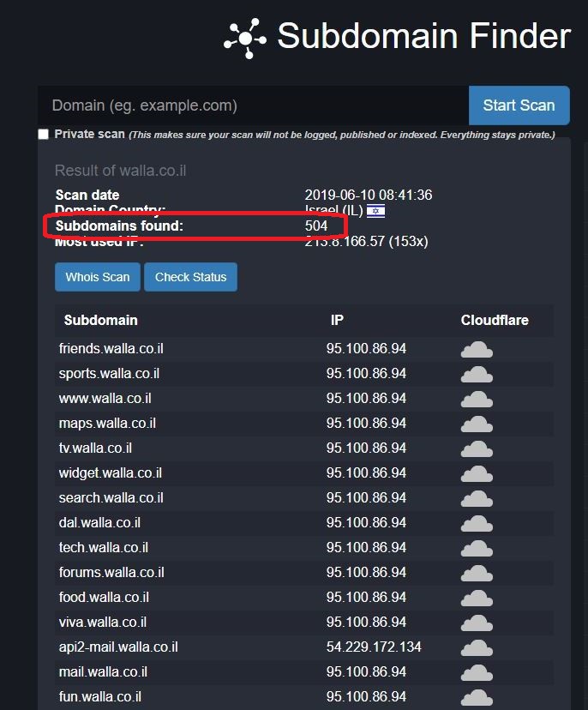Select the sports.walla.co.il subdomain
Image resolution: width=588 pixels, height=710 pixels.
109,374
